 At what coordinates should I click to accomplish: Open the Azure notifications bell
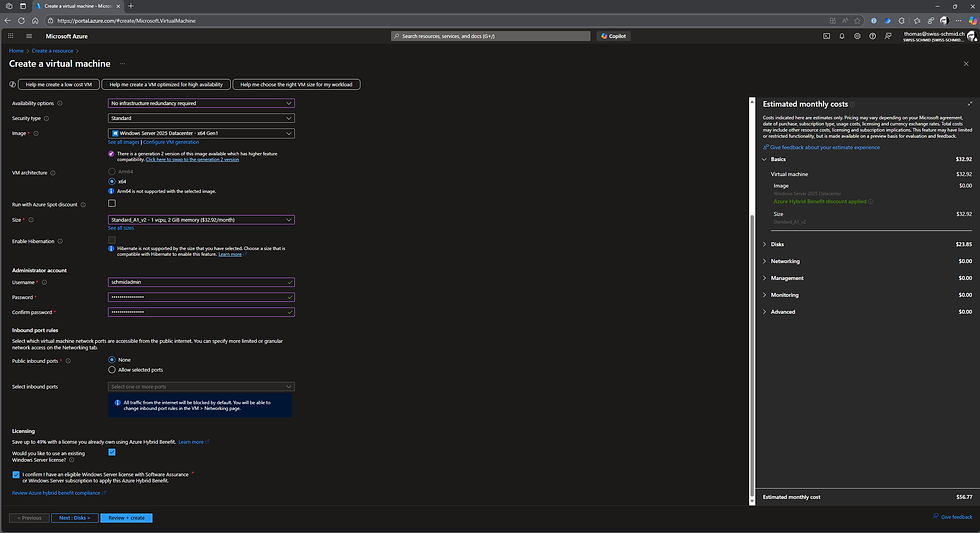842,36
